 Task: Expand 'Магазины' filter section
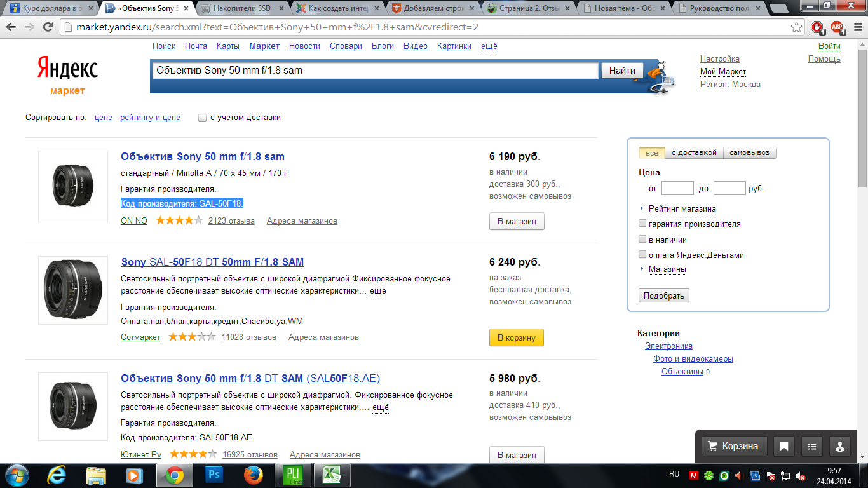click(667, 269)
